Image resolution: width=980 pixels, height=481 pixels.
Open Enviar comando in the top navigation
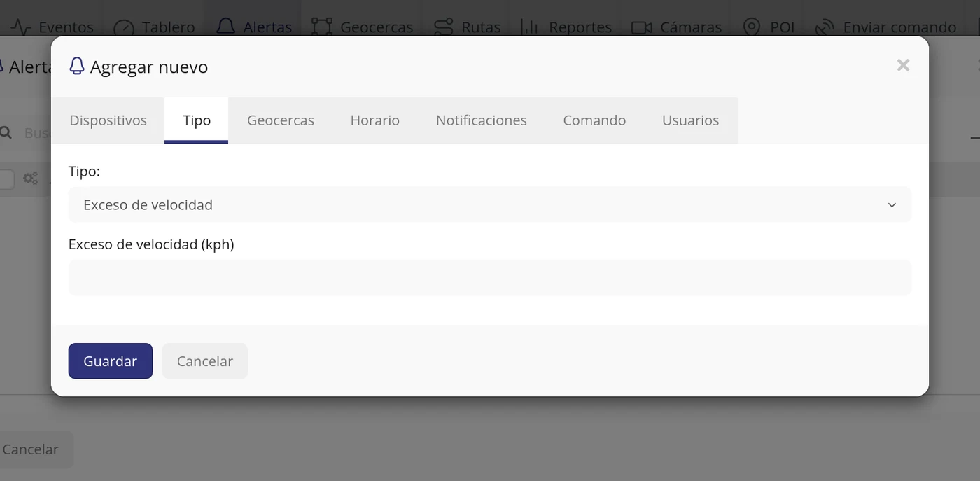pyautogui.click(x=886, y=27)
